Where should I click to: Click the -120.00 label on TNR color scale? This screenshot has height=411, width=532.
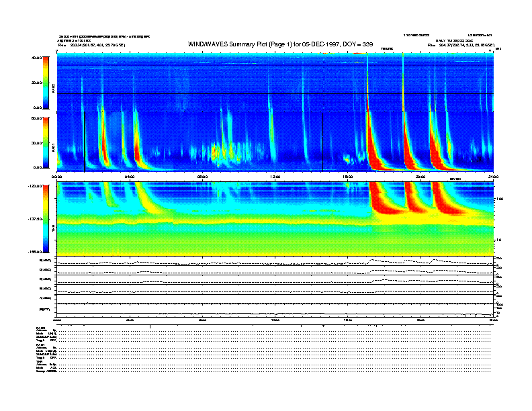pos(34,186)
